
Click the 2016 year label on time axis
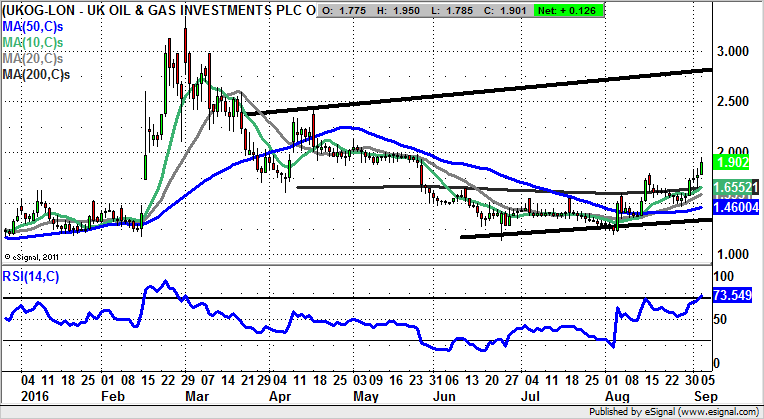[20, 396]
